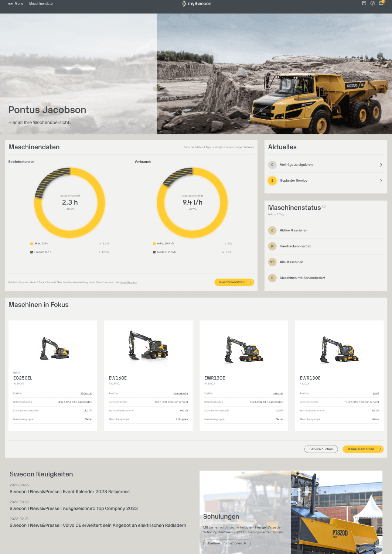The image size is (392, 554).
Task: Open the hamburger Menu in the header
Action: tap(16, 4)
